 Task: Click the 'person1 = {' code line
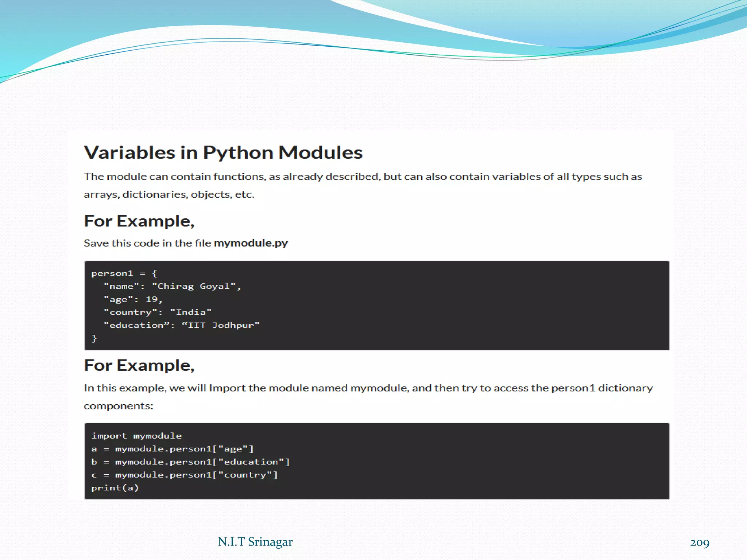[124, 273]
